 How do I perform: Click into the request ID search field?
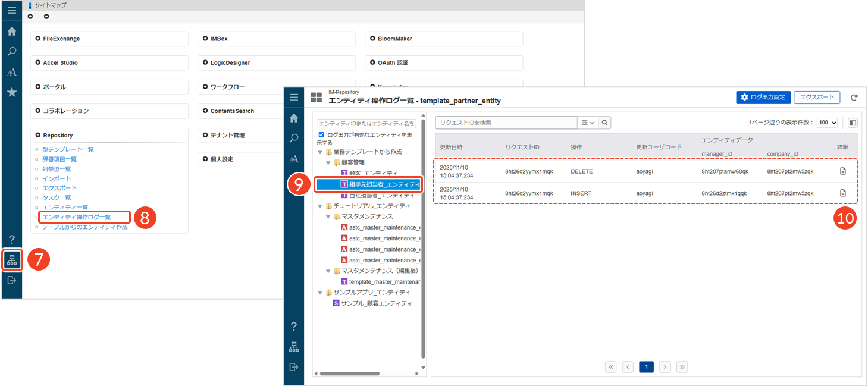(x=506, y=123)
